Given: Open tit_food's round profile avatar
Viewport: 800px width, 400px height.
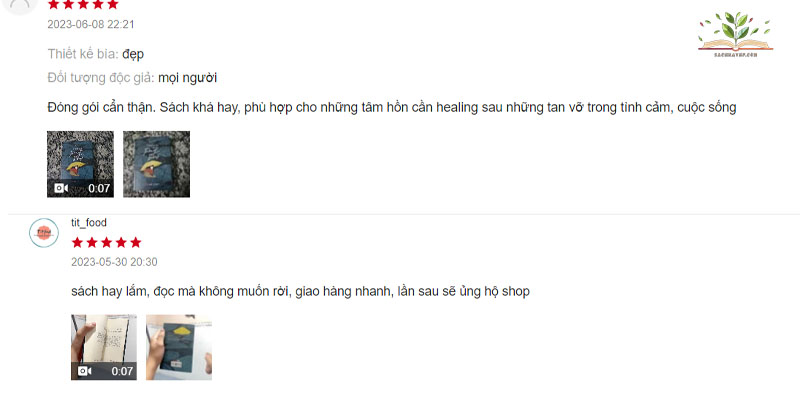Looking at the screenshot, I should point(44,233).
